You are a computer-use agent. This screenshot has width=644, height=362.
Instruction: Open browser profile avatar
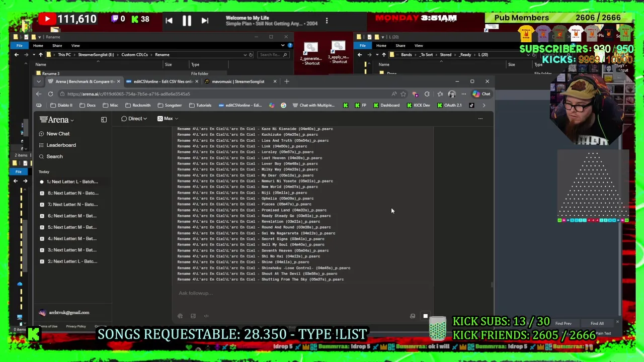pos(452,94)
